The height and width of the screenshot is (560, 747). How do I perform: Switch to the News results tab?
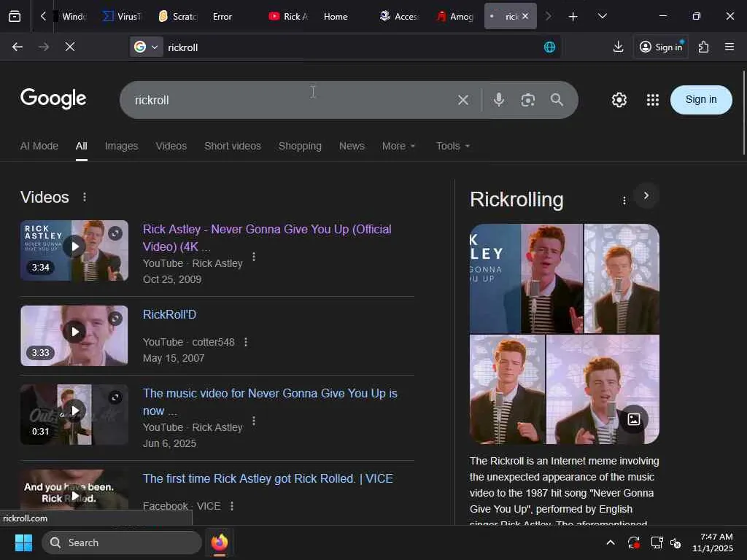click(352, 146)
